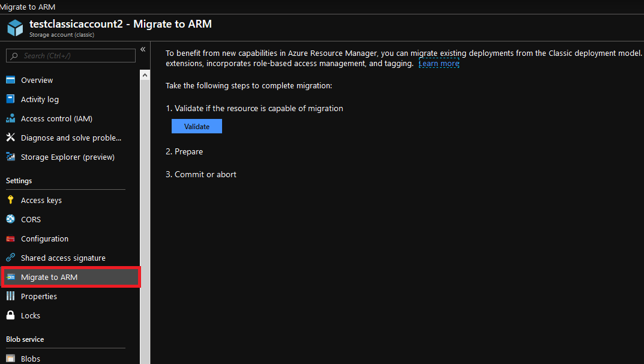This screenshot has height=364, width=644.
Task: Click the Migrate to ARM icon
Action: click(11, 277)
